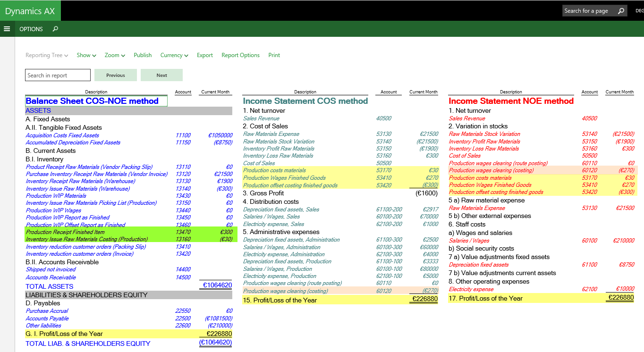Open the hamburger navigation menu
Image resolution: width=644 pixels, height=352 pixels.
pos(7,29)
